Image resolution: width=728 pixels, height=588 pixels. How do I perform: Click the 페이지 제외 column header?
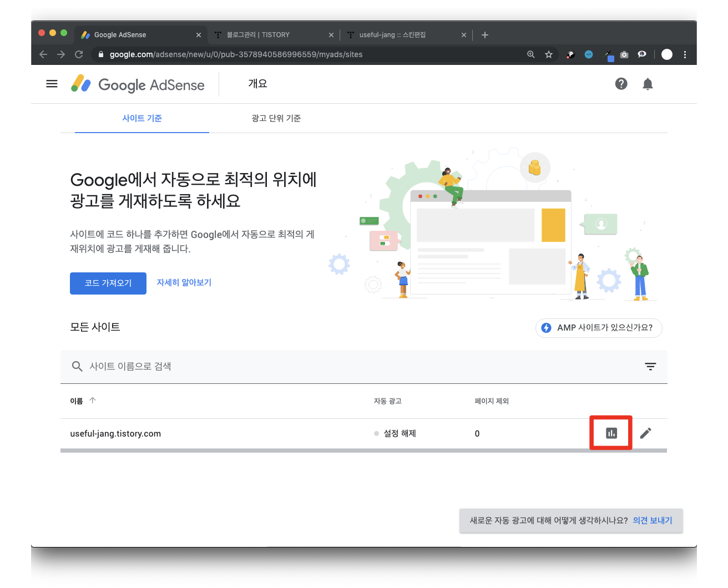tap(492, 401)
